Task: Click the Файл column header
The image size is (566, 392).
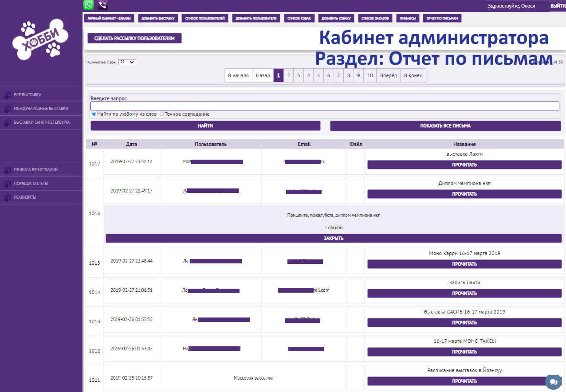Action: tap(356, 144)
